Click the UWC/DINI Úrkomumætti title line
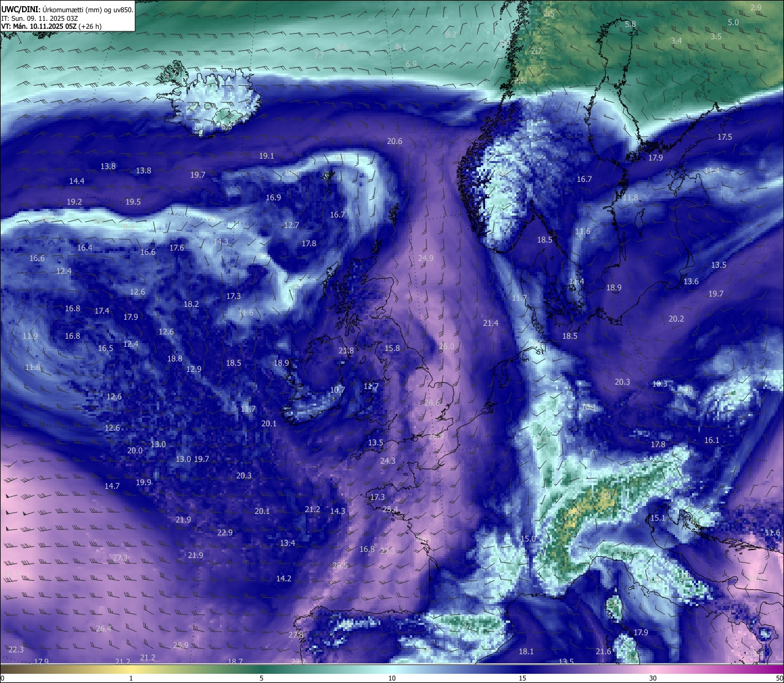The height and width of the screenshot is (683, 784). [67, 9]
